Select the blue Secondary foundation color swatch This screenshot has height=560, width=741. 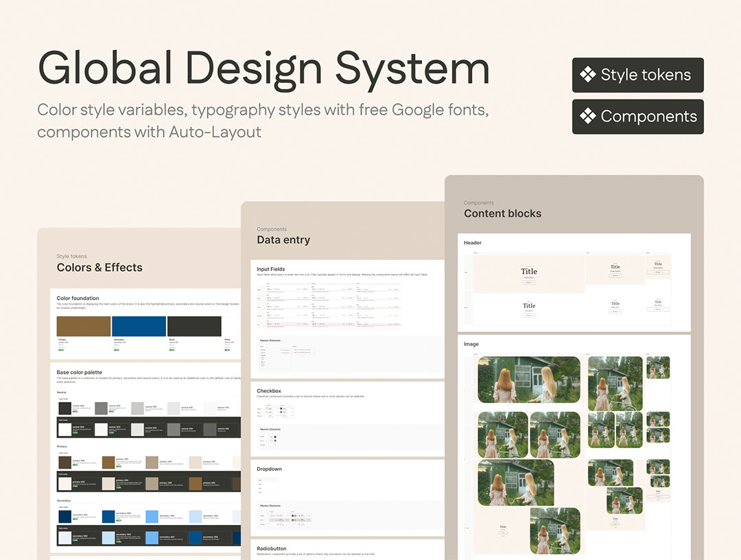139,326
